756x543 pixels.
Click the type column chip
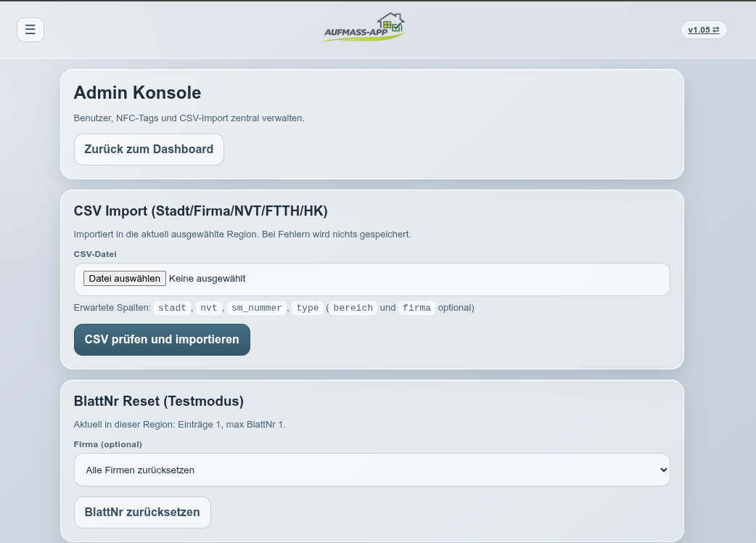308,308
